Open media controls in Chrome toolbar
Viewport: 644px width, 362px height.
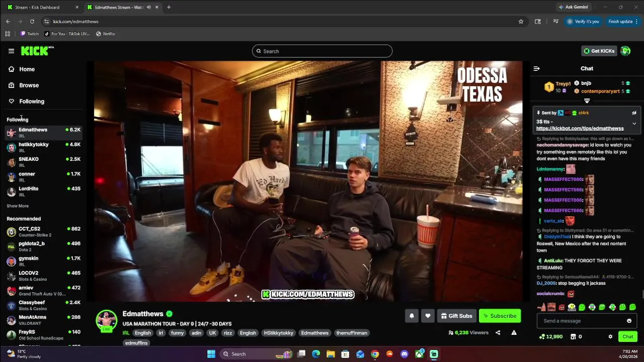(555, 22)
